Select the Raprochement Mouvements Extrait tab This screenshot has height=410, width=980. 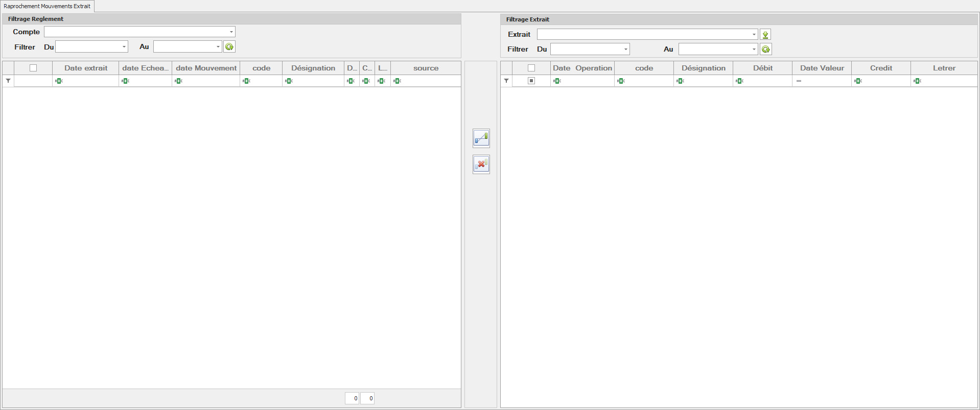pyautogui.click(x=47, y=6)
